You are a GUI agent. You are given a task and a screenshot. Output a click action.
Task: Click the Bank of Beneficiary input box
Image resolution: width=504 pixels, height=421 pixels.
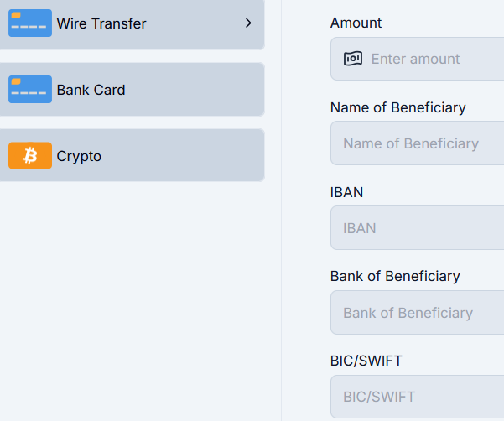pyautogui.click(x=419, y=313)
